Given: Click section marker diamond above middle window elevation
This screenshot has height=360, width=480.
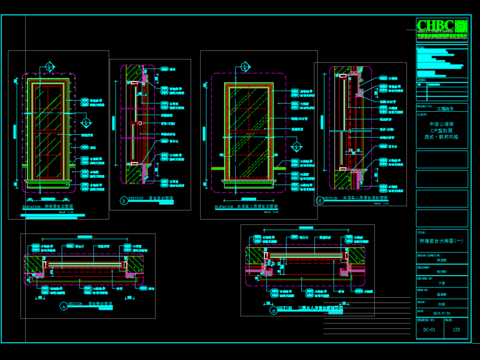Looking at the screenshot, I should (245, 67).
